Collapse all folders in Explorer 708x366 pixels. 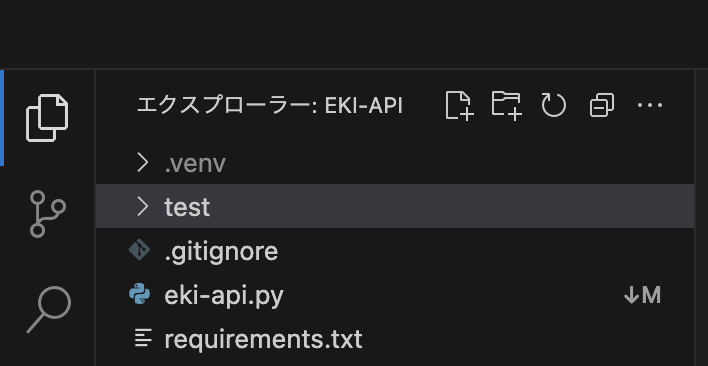[x=601, y=106]
